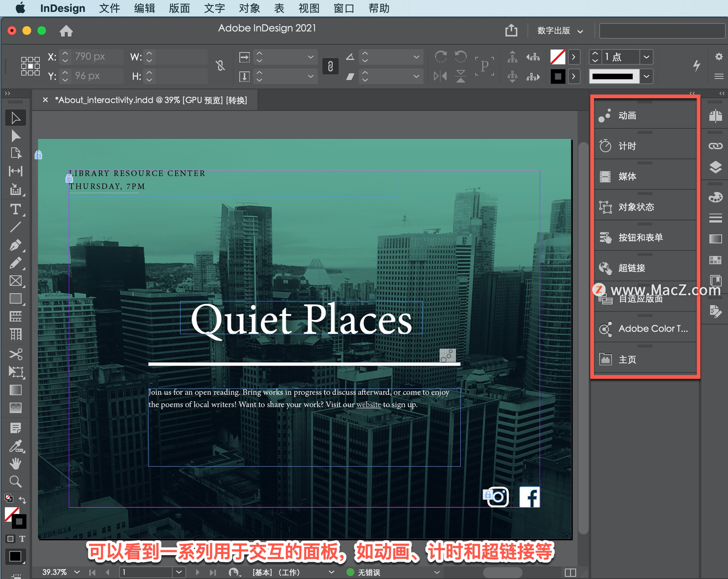Open the 超链接 panel

click(631, 268)
